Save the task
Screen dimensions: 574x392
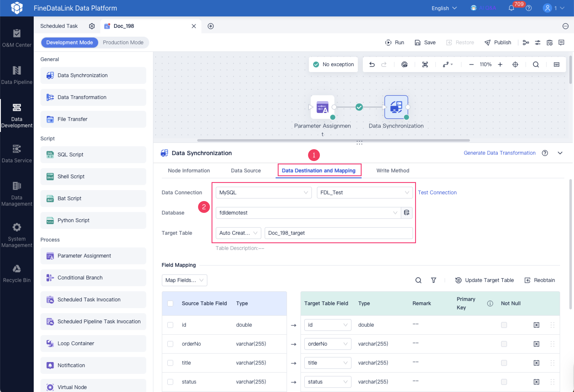[425, 43]
